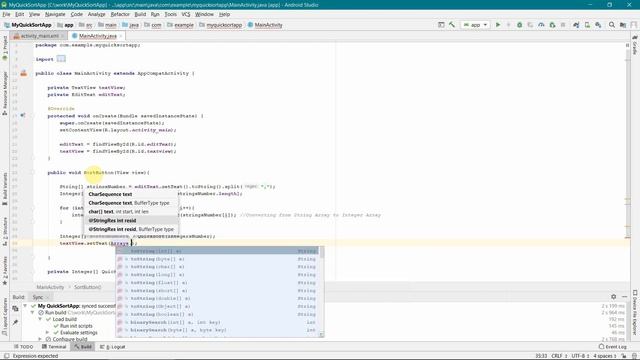Toggle the Build Variants tool window
Viewport: 640px width, 360px height.
(x=5, y=189)
